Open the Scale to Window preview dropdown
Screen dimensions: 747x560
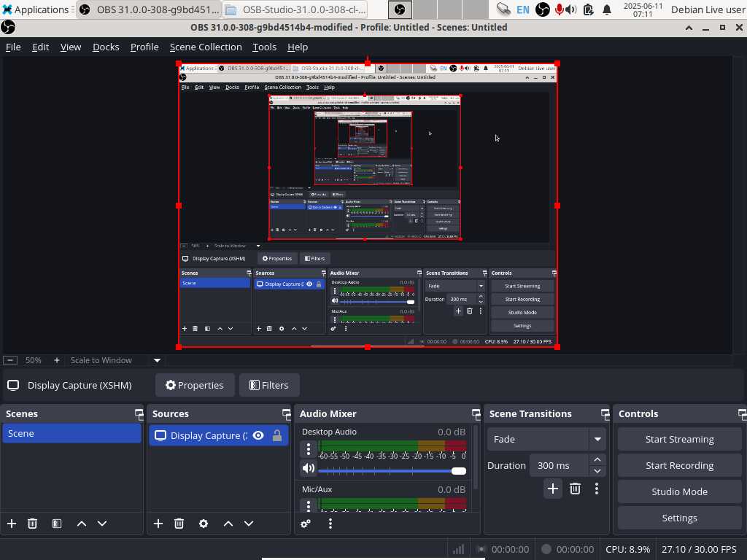click(x=157, y=360)
